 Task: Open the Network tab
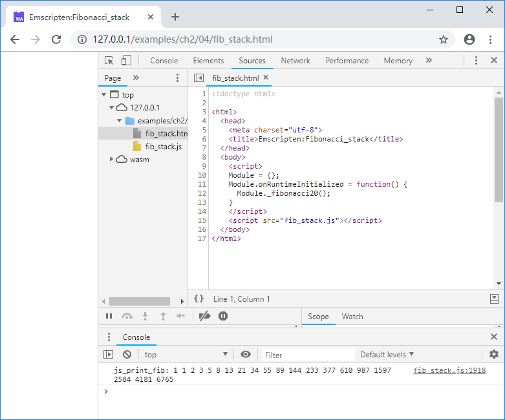point(295,61)
